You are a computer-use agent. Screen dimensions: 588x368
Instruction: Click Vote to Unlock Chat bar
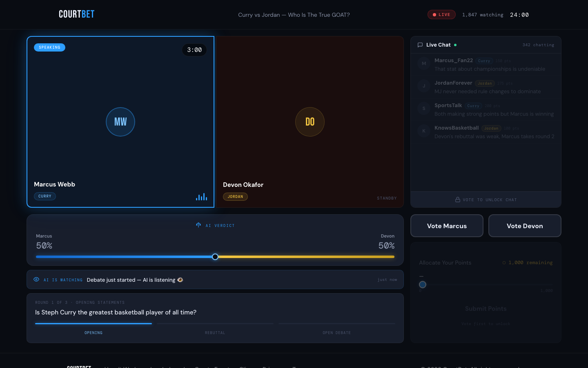point(486,200)
